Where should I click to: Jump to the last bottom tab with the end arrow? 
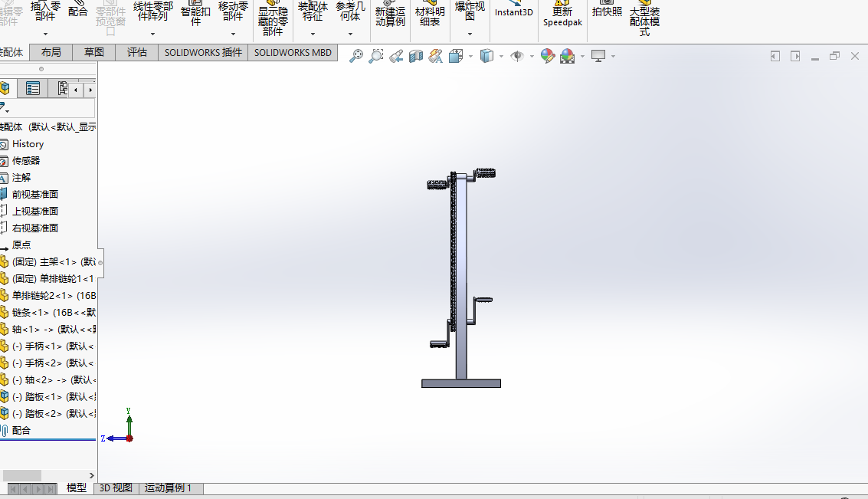coord(51,489)
